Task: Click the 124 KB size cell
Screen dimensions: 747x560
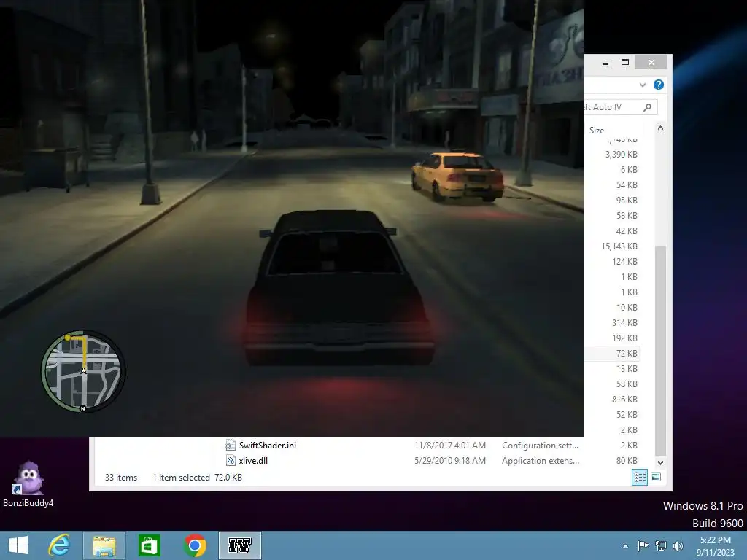Action: click(x=624, y=262)
